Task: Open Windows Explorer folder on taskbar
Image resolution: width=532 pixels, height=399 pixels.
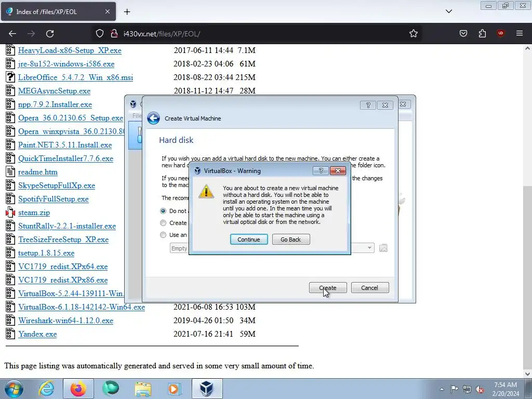Action: (143, 389)
